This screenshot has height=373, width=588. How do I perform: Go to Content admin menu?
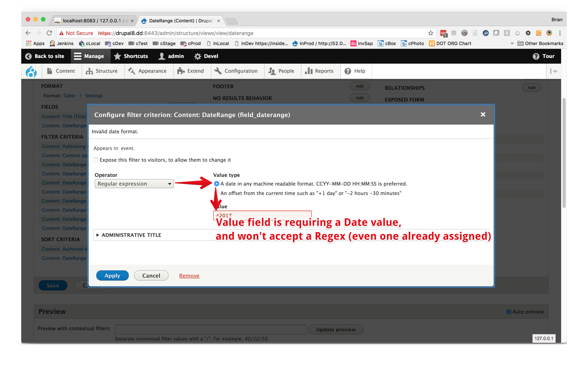point(61,71)
